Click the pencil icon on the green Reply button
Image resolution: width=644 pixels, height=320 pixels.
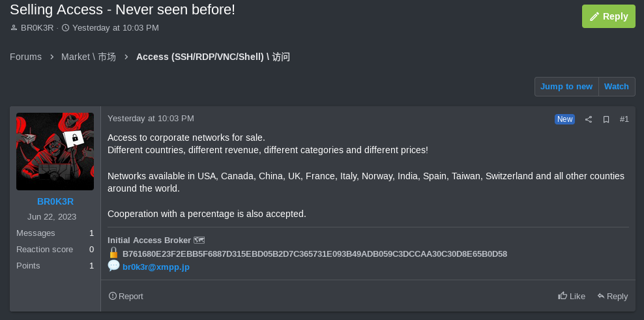click(594, 16)
